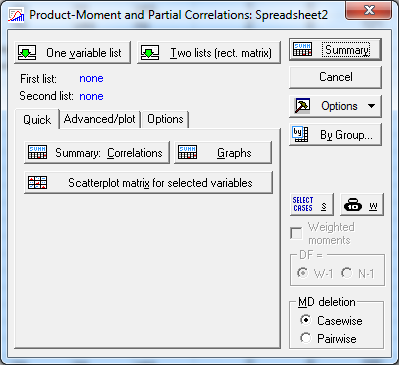This screenshot has height=365, width=399.
Task: Toggle Weighted moments checkbox
Action: (x=296, y=233)
